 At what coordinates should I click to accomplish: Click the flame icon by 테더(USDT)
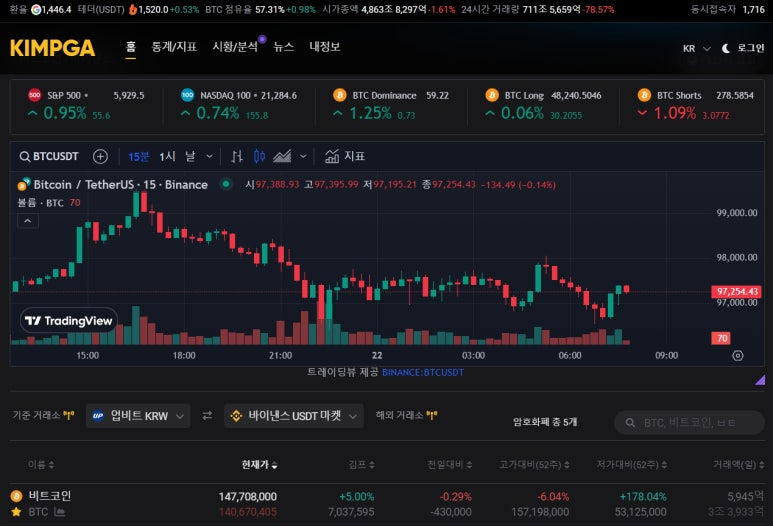[133, 9]
